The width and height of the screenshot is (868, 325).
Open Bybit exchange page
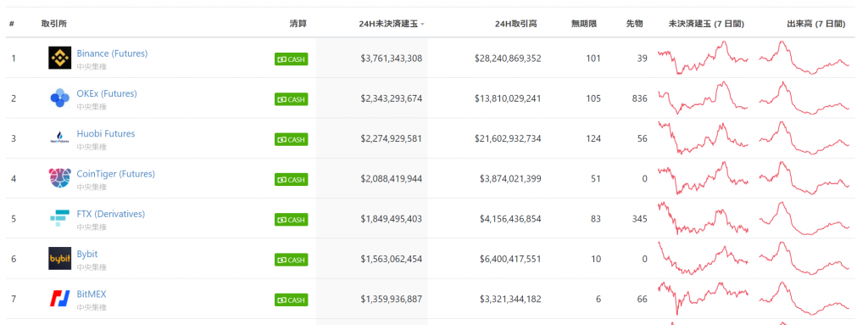(87, 254)
